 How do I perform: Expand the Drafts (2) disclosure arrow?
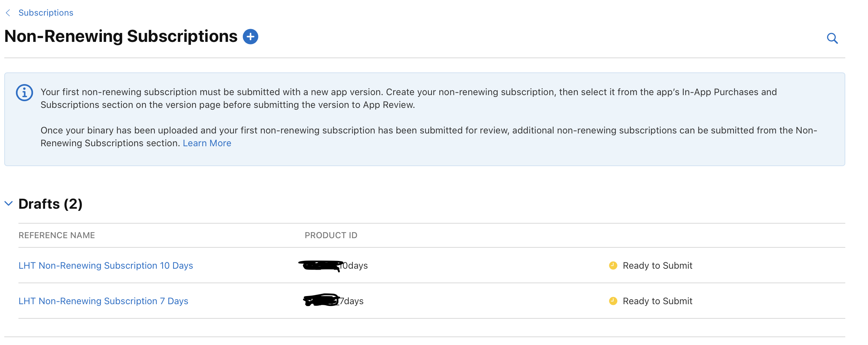click(9, 203)
